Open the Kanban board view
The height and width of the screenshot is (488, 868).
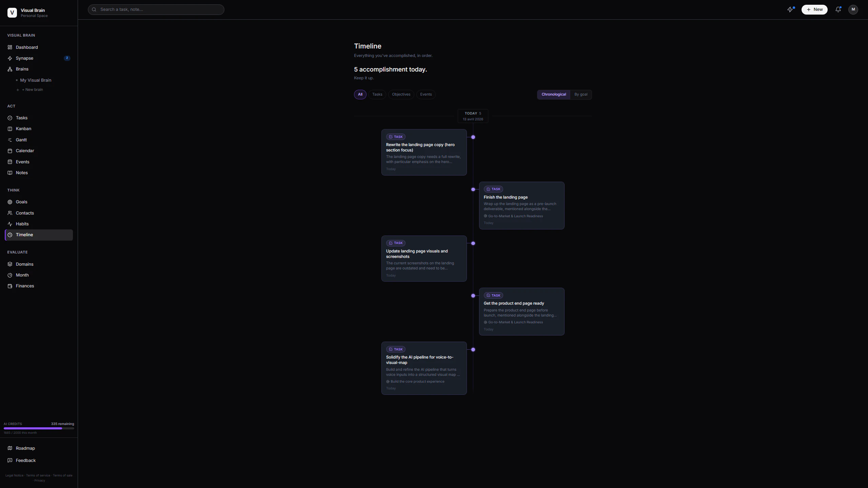[23, 128]
